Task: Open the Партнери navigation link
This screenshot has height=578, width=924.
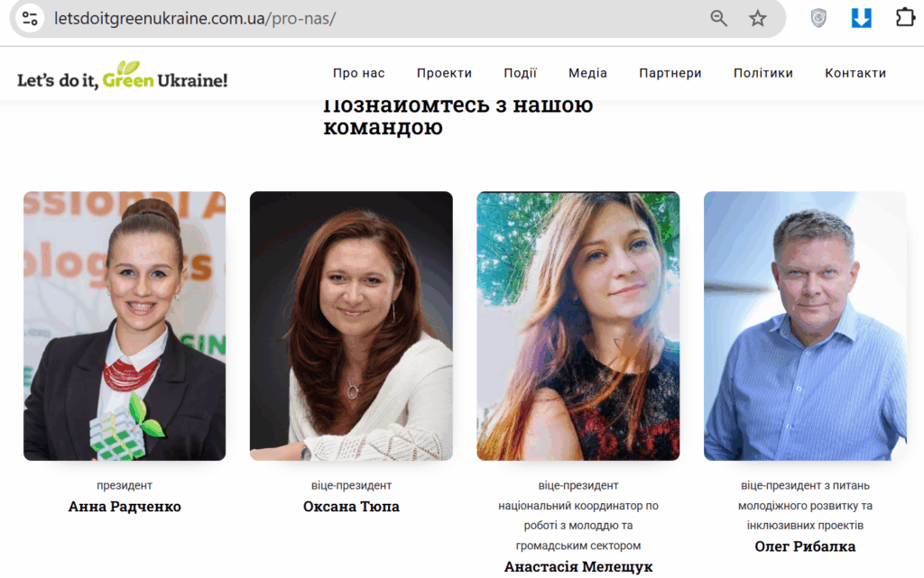Action: tap(670, 73)
